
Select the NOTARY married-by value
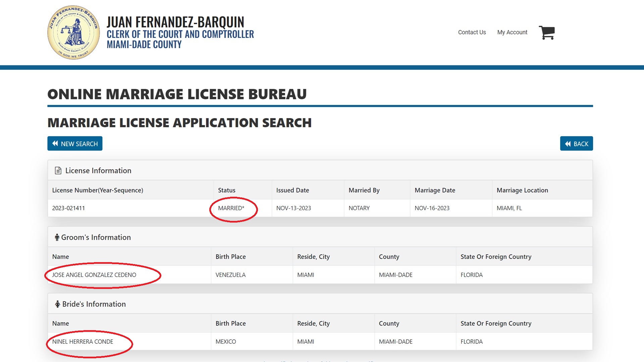[359, 208]
